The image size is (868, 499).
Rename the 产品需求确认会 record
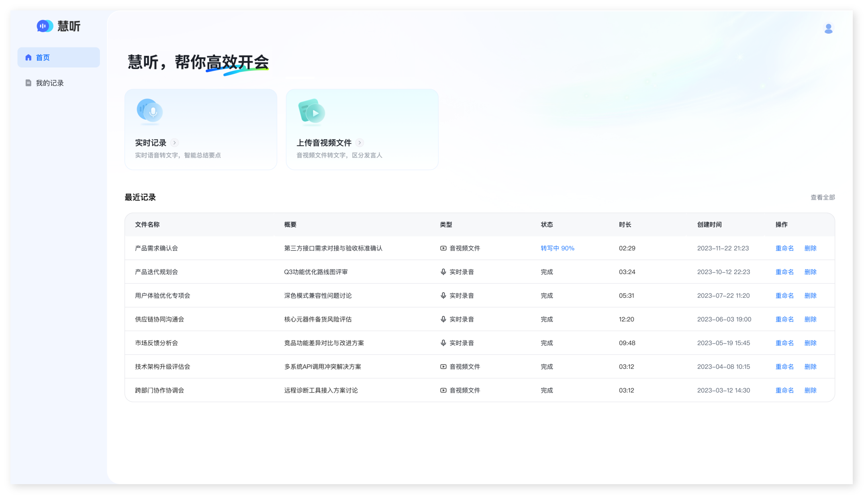(784, 248)
